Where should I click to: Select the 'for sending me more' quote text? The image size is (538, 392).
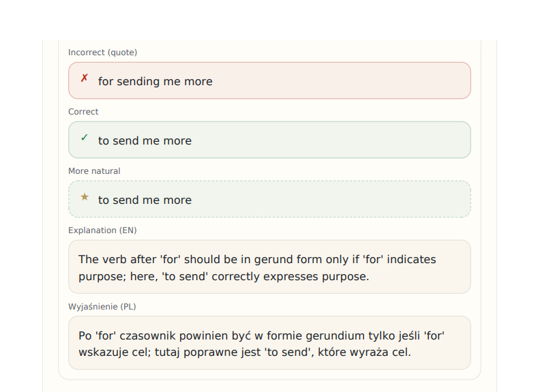point(155,81)
